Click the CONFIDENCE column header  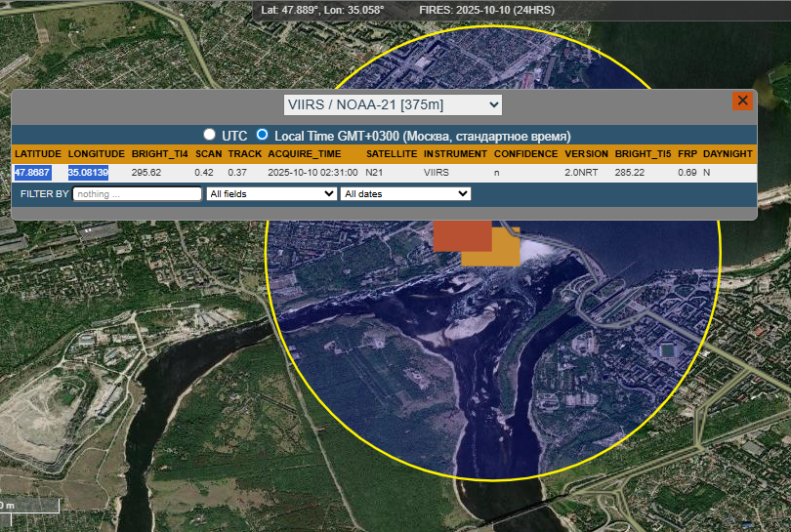525,154
